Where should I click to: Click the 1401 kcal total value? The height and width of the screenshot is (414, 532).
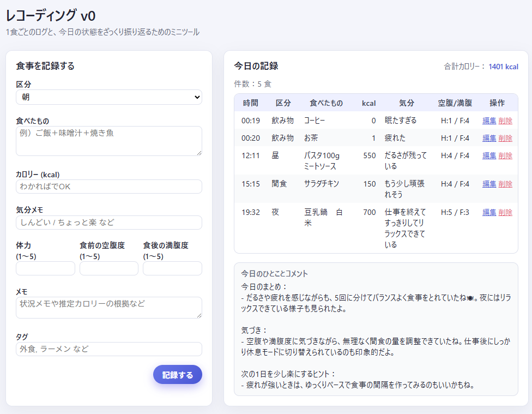tap(503, 67)
